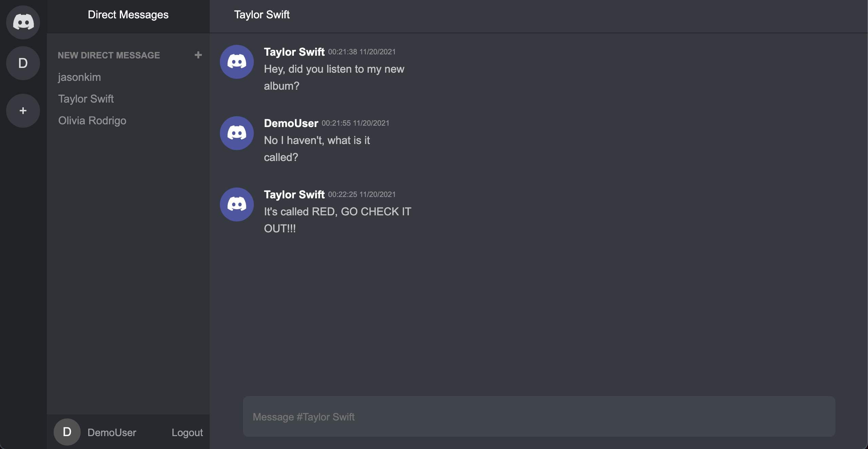The width and height of the screenshot is (868, 449).
Task: Click the Discord logo icon
Action: pyautogui.click(x=23, y=22)
